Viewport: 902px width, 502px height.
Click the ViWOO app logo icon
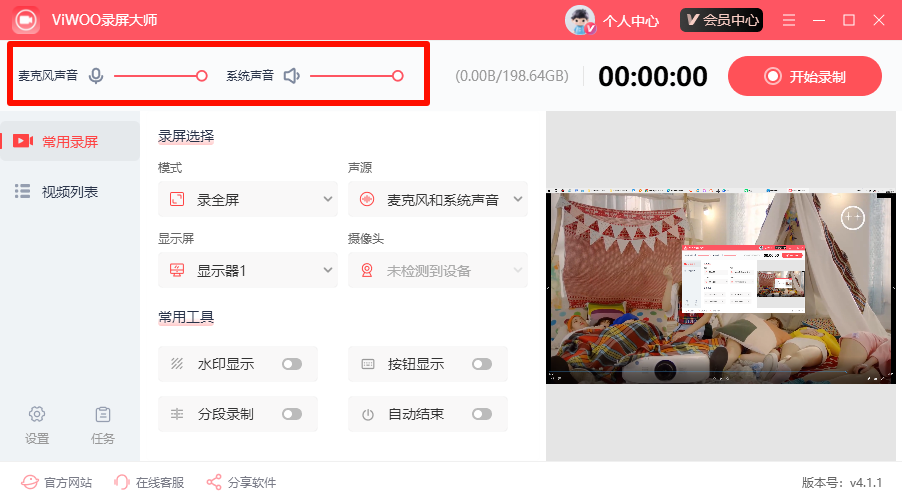click(x=25, y=20)
